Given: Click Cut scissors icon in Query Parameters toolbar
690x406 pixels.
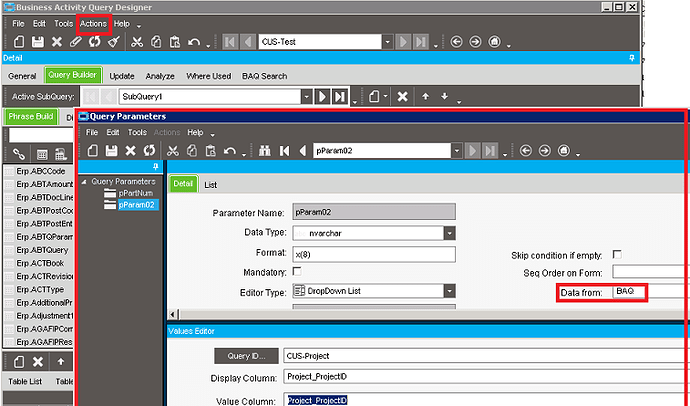Looking at the screenshot, I should coord(172,150).
